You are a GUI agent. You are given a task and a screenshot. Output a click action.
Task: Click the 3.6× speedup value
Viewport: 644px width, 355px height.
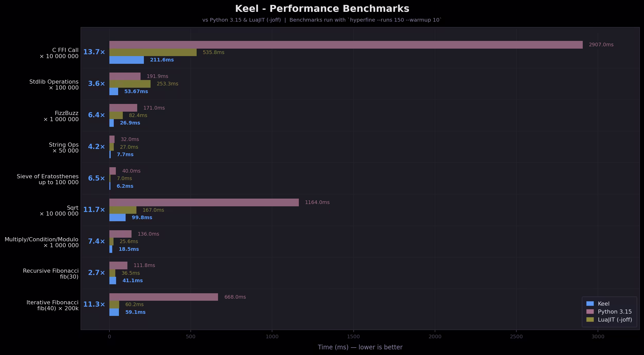point(97,84)
